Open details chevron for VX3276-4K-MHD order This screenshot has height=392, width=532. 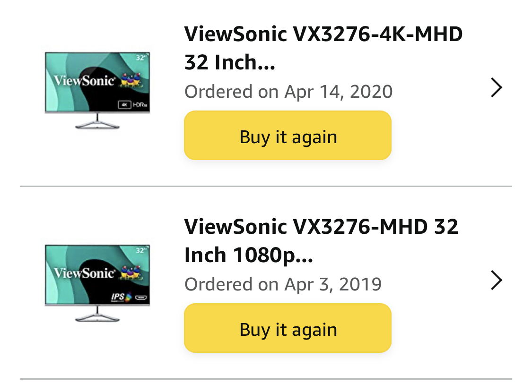pos(497,88)
